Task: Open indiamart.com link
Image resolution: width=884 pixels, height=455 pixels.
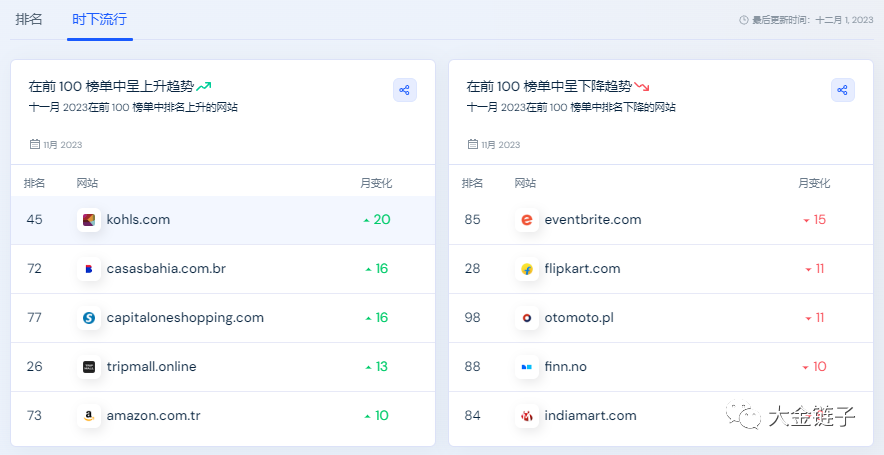Action: tap(590, 416)
